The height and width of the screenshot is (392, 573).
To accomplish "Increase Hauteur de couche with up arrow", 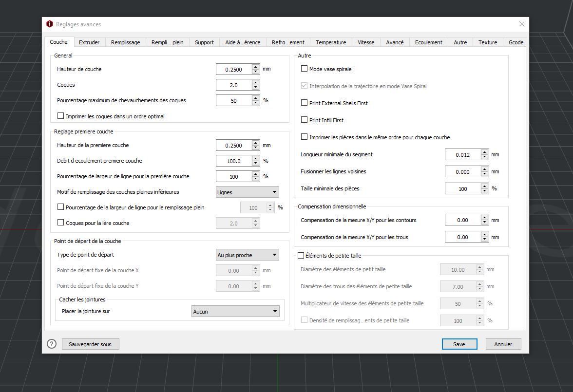I will click(256, 67).
